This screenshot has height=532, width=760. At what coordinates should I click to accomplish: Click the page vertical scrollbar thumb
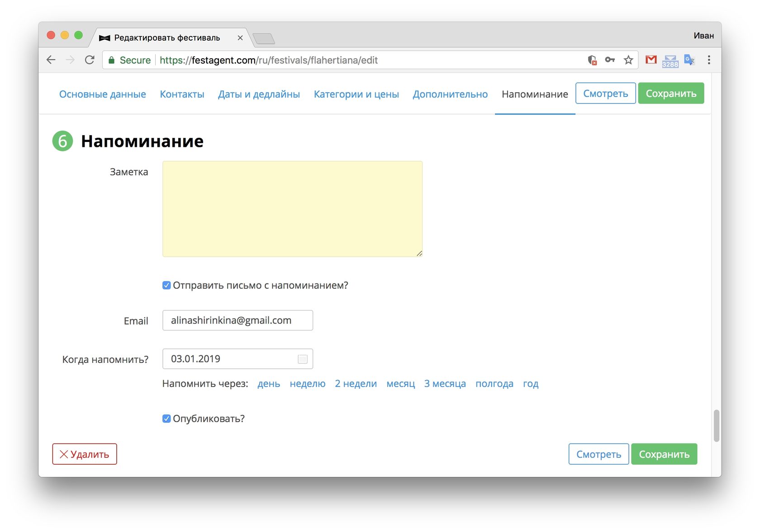(716, 425)
